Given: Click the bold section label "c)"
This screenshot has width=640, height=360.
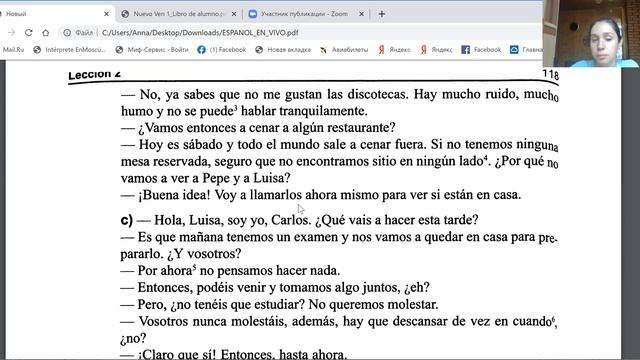Looking at the screenshot, I should [x=127, y=220].
